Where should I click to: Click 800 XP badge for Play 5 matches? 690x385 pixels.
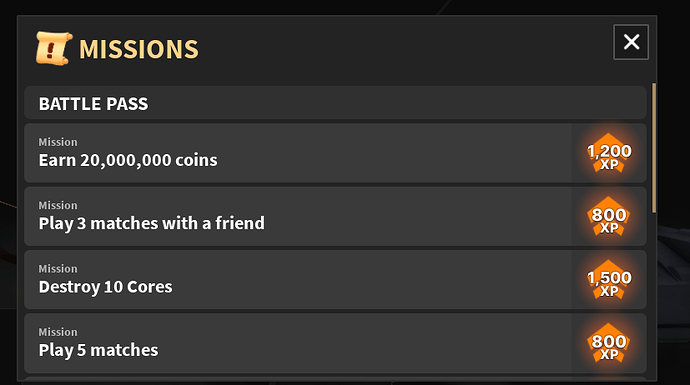click(609, 343)
